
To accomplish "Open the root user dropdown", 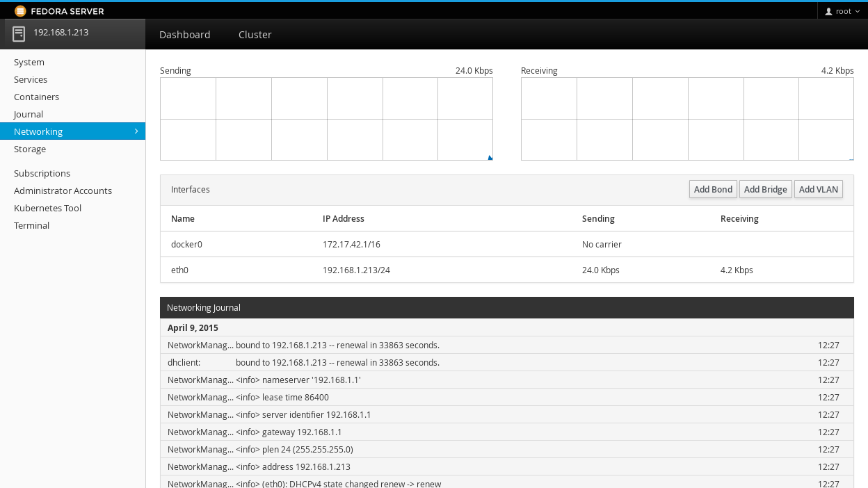I will pos(842,11).
